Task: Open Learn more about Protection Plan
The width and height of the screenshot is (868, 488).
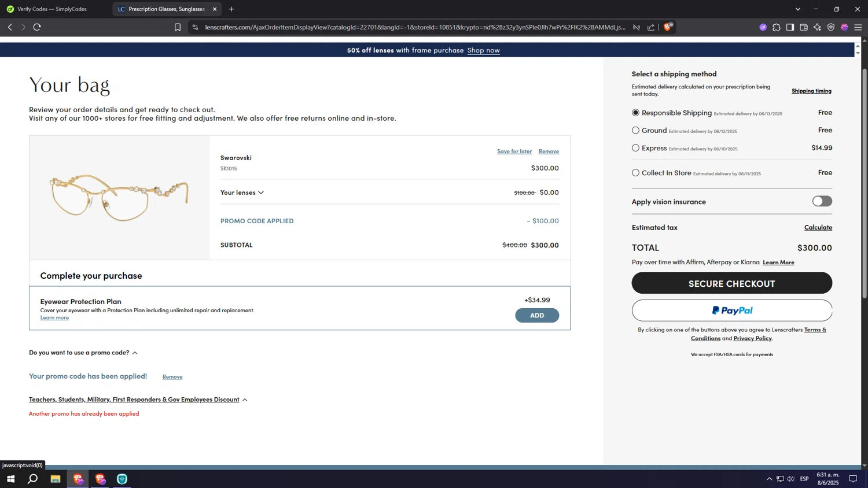Action: point(54,317)
